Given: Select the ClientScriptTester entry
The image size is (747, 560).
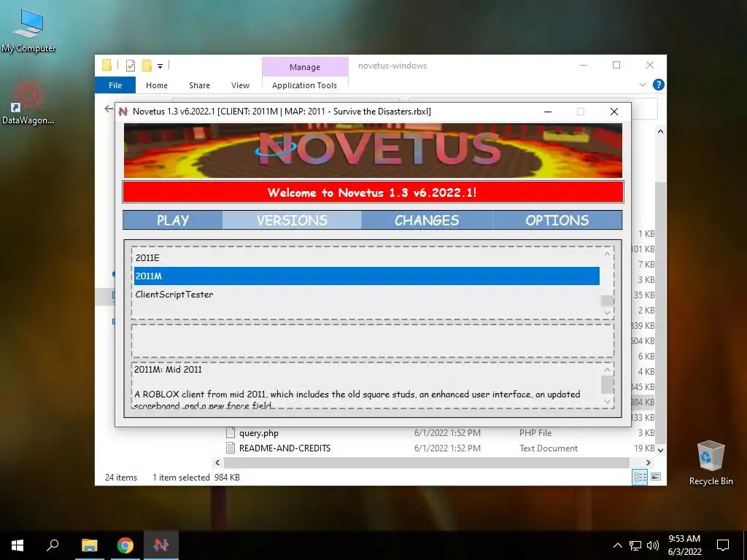Looking at the screenshot, I should 366,295.
